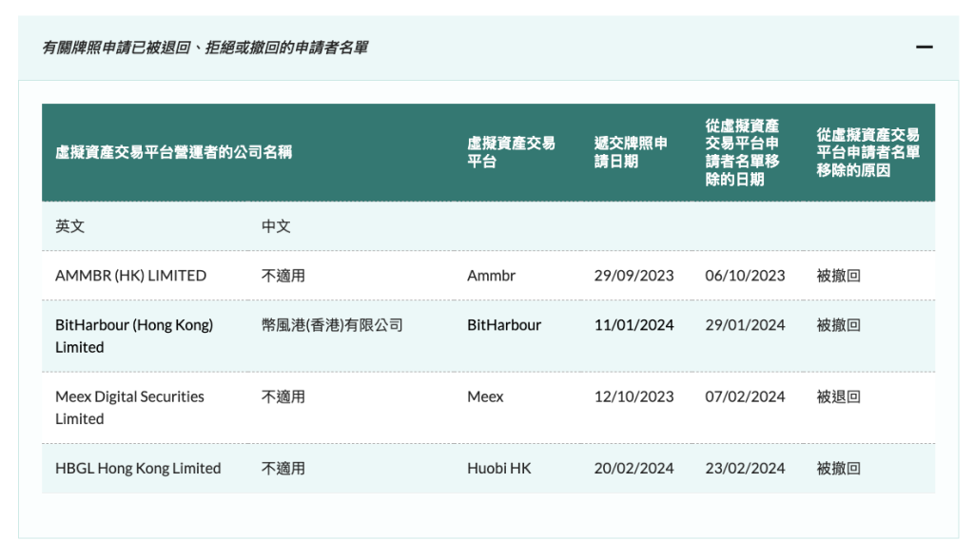Click the date 06/10/2023
Screen dimensions: 974x560
click(x=745, y=276)
